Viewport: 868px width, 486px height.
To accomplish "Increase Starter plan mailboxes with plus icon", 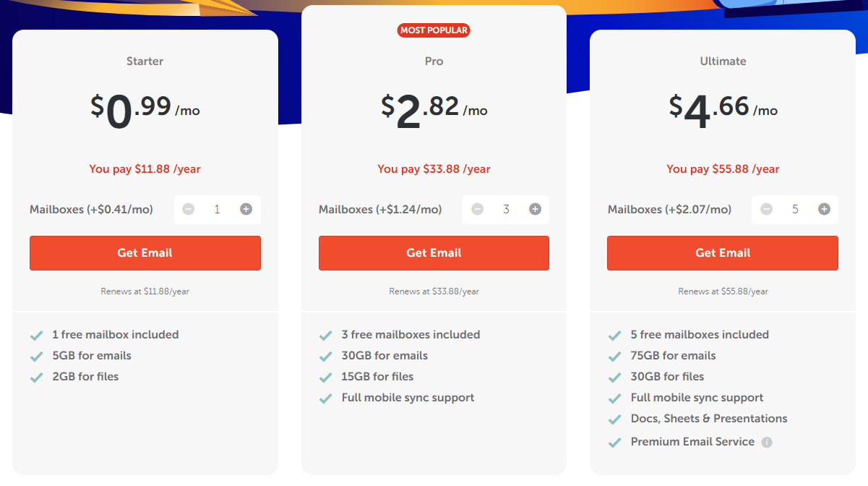I will pyautogui.click(x=246, y=209).
